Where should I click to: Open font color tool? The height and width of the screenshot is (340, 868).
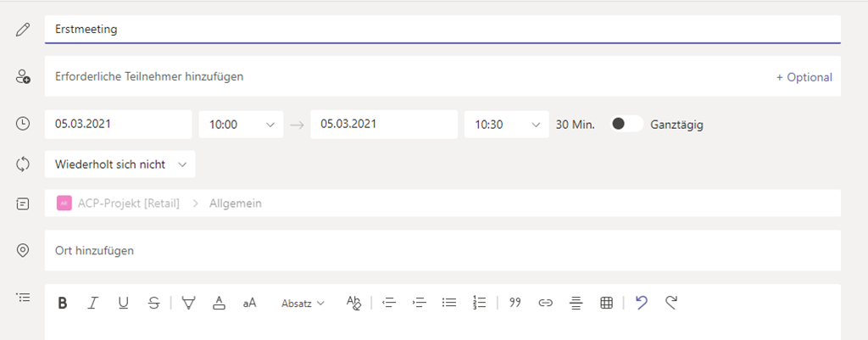(220, 303)
